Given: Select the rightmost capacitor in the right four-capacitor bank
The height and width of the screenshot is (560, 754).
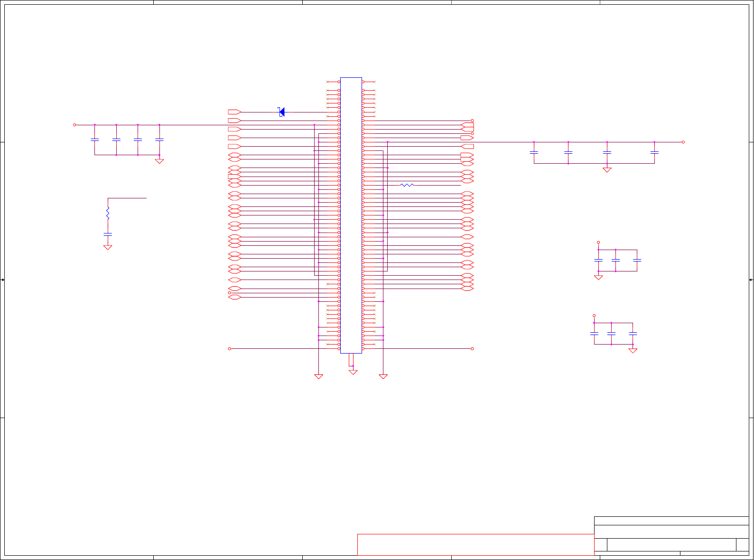Looking at the screenshot, I should pyautogui.click(x=654, y=153).
